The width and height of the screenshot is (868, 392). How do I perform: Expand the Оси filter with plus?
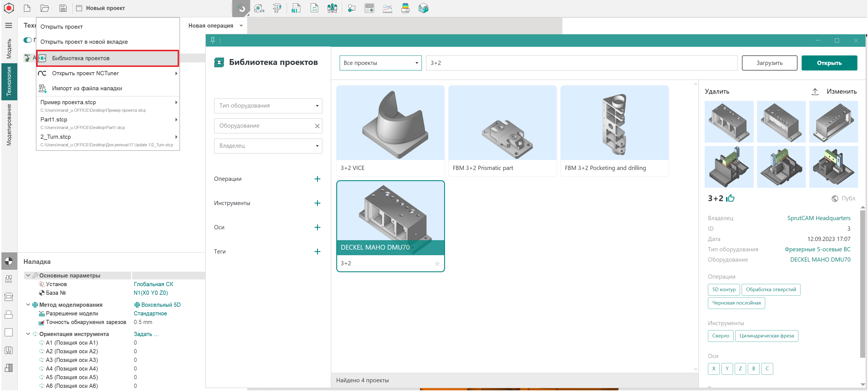click(x=317, y=227)
